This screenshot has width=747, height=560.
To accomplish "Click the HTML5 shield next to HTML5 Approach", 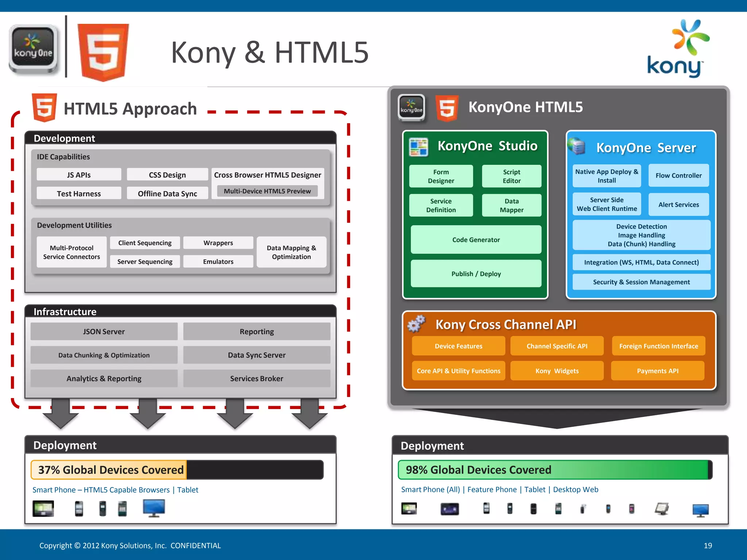I will click(44, 107).
